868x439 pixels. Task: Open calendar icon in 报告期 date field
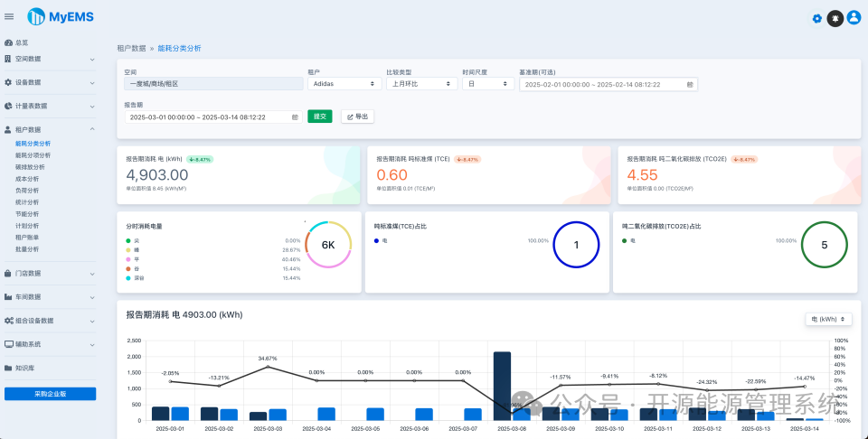[x=295, y=117]
